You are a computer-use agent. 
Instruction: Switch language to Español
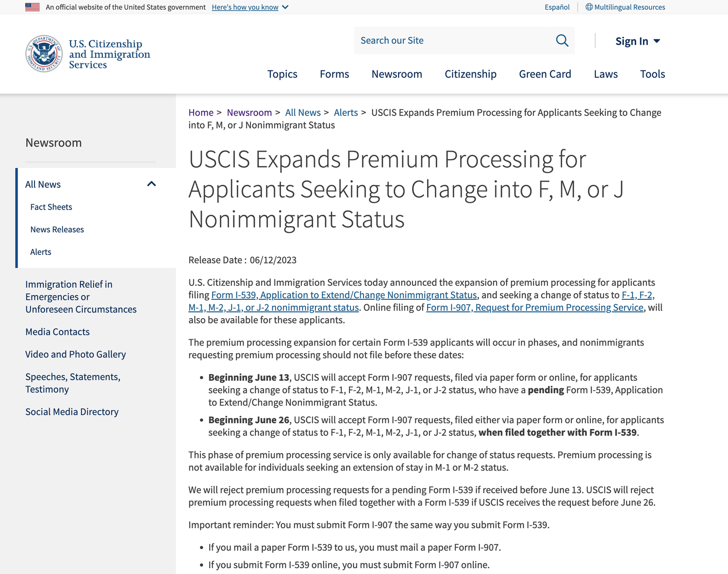pyautogui.click(x=557, y=7)
